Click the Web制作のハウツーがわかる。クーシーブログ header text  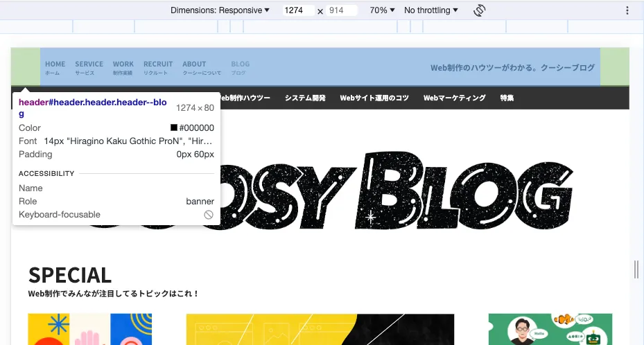pyautogui.click(x=512, y=68)
